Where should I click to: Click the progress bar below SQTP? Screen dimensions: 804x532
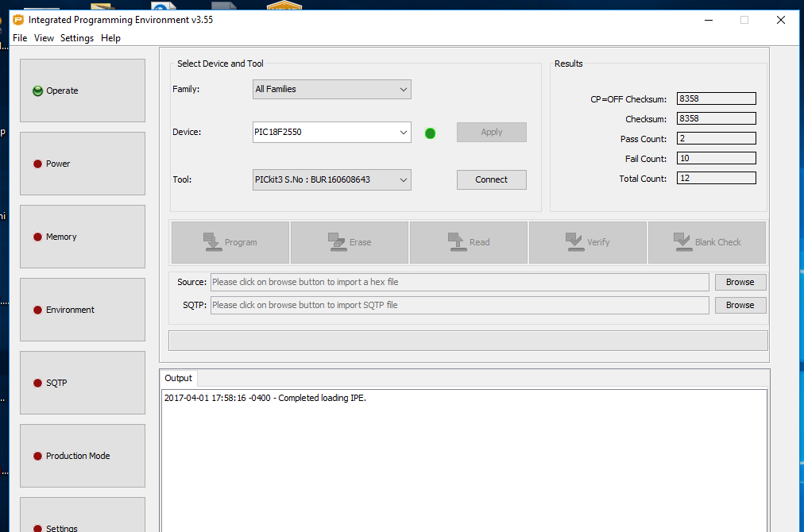468,341
